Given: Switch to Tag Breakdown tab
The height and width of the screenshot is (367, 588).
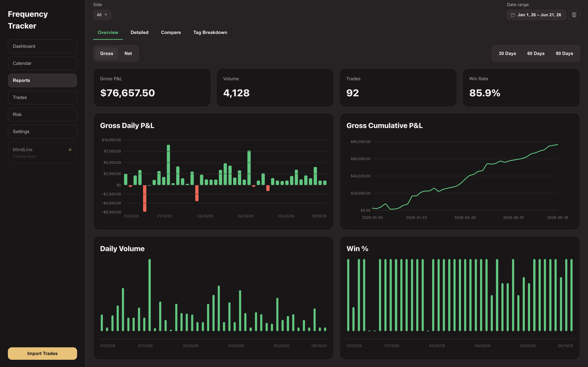Looking at the screenshot, I should pyautogui.click(x=210, y=32).
